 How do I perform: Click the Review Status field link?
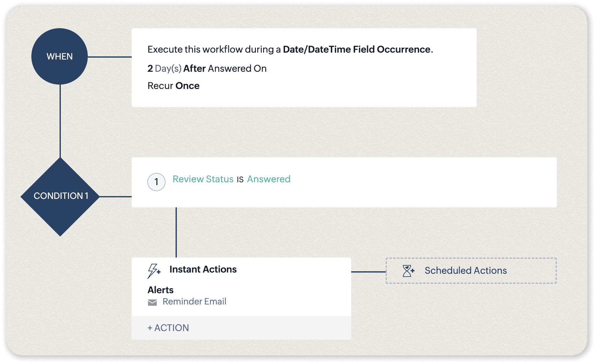[203, 179]
